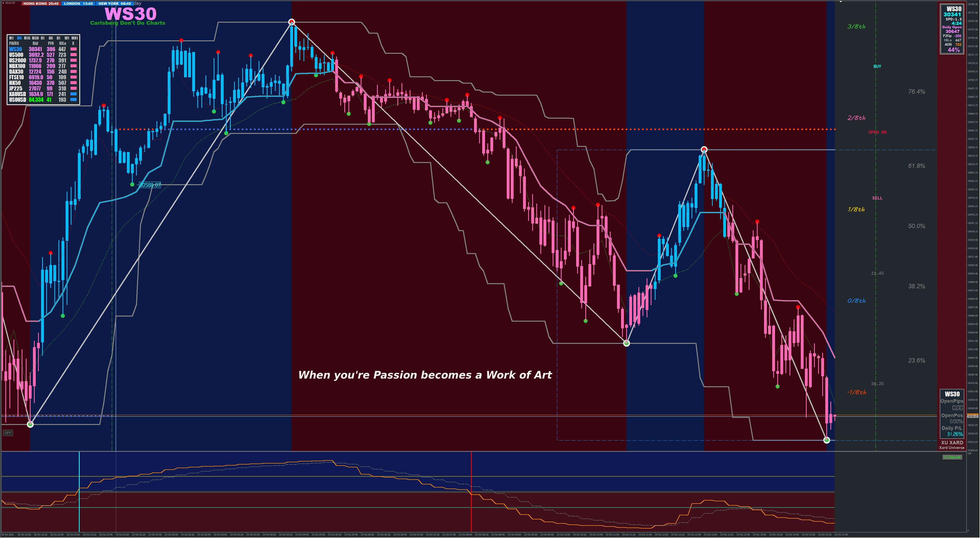
Task: Click the HONG KONG session clock
Action: click(x=41, y=3)
